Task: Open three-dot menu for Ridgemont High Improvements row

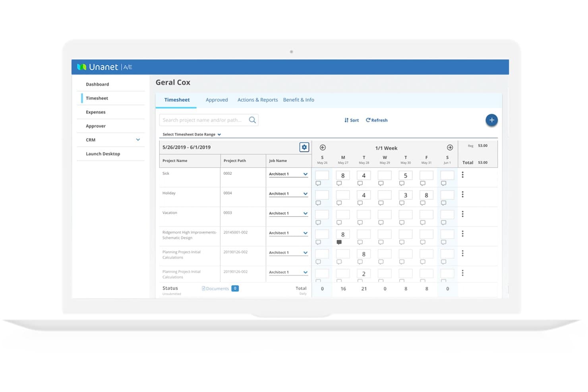Action: point(462,234)
